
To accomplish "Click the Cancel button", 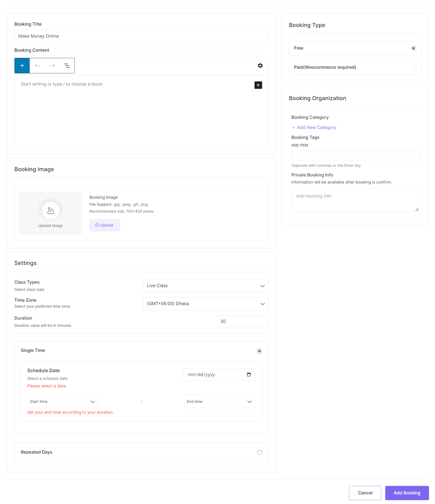I will pyautogui.click(x=365, y=492).
